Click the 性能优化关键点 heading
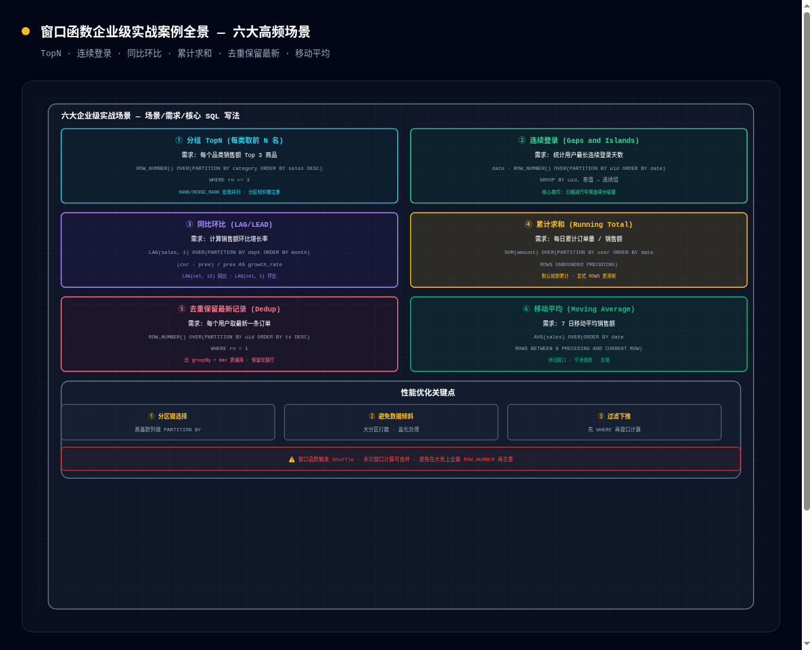Image resolution: width=812 pixels, height=650 pixels. pyautogui.click(x=428, y=393)
